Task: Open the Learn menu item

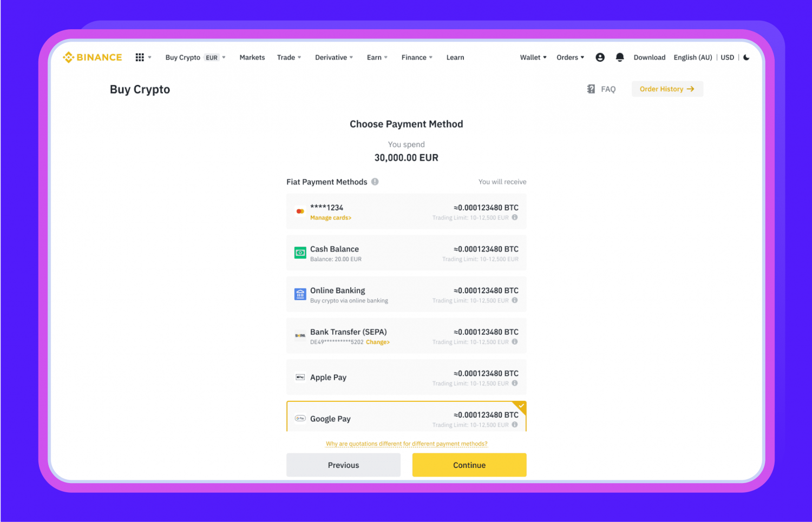Action: pyautogui.click(x=455, y=57)
